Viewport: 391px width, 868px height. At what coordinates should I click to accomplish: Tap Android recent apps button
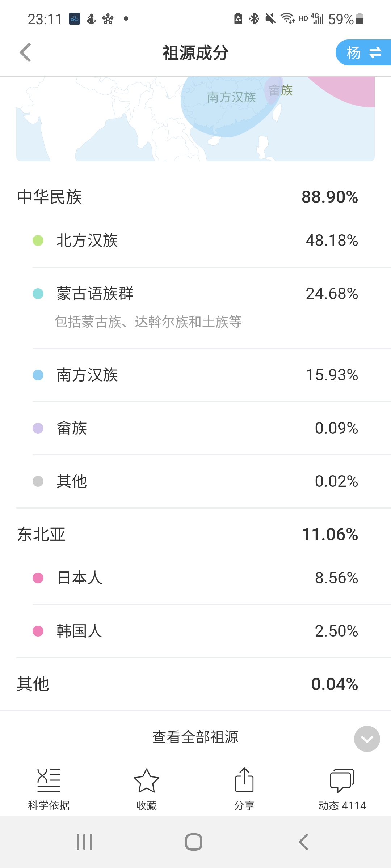(84, 842)
